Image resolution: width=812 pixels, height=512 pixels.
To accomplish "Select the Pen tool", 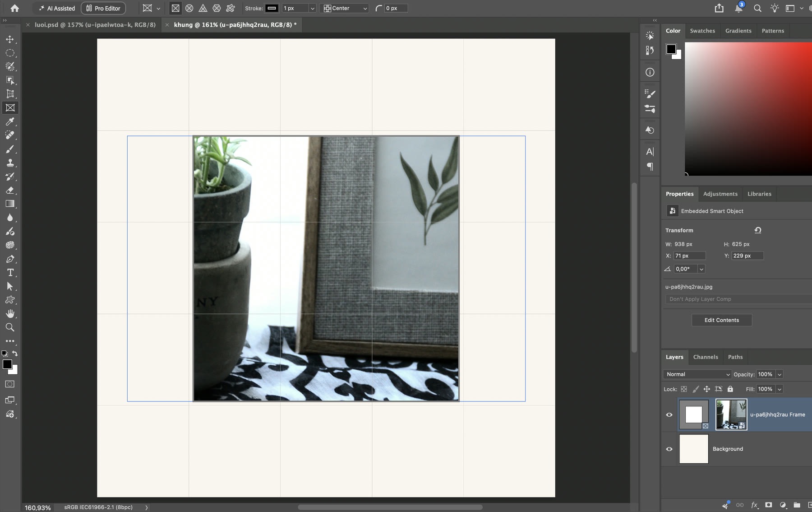I will point(10,259).
